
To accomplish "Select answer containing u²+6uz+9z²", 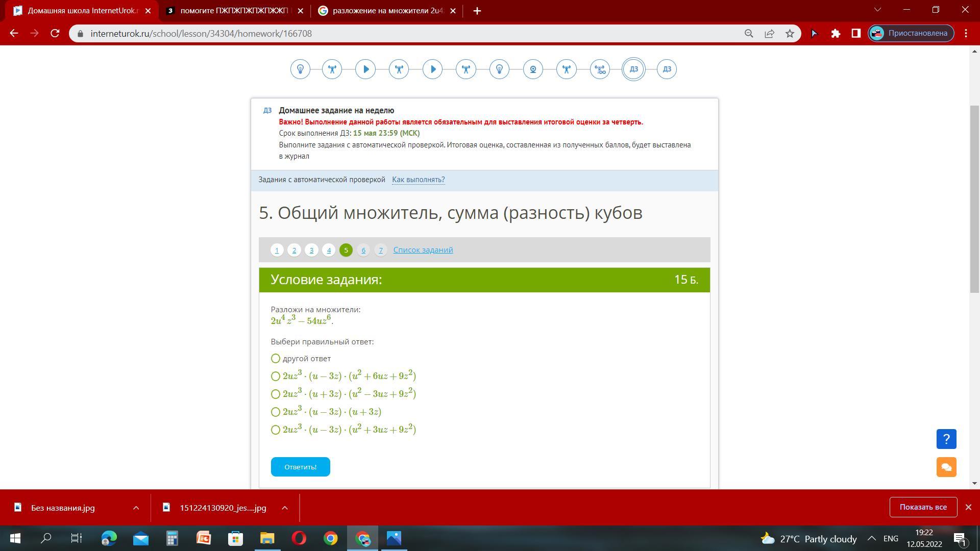I will click(x=276, y=376).
